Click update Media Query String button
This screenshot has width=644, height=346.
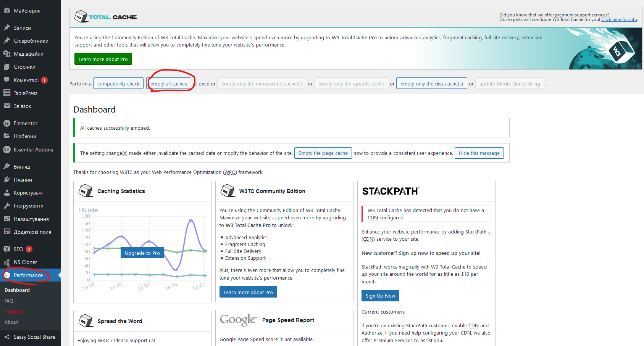pyautogui.click(x=510, y=84)
